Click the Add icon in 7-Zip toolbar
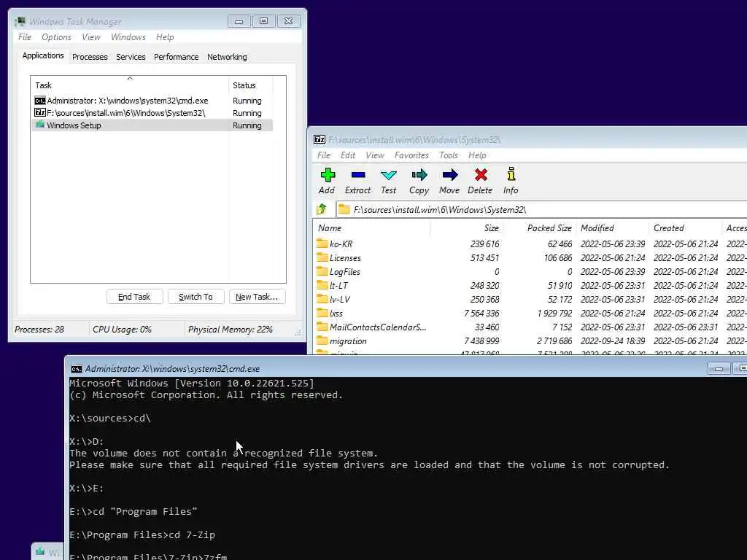 328,175
